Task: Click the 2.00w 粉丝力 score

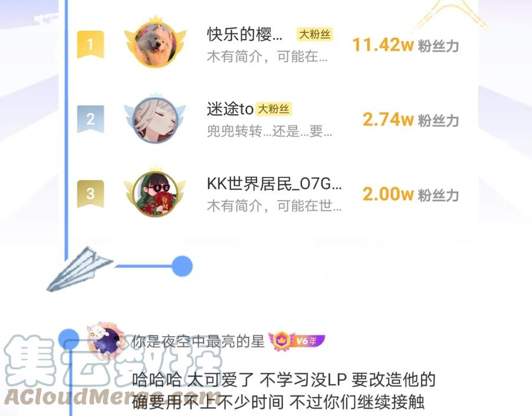Action: (x=411, y=195)
